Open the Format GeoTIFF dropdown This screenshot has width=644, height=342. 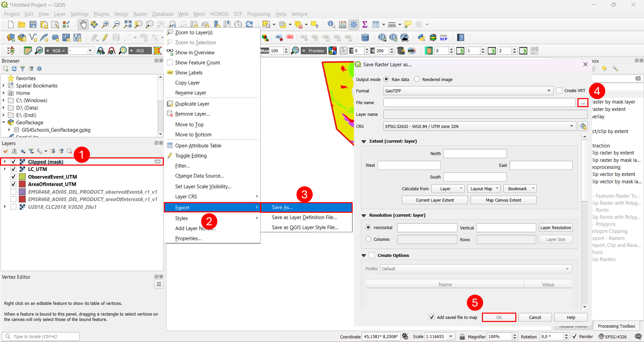coord(468,91)
